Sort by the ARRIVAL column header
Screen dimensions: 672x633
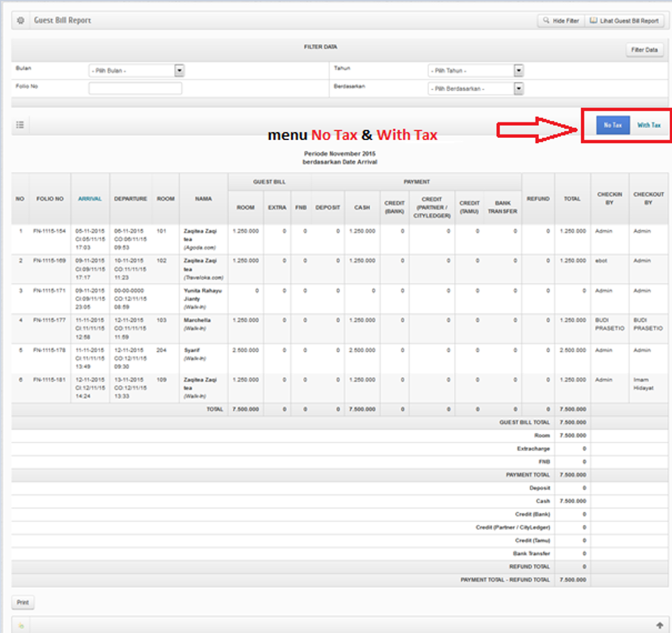coord(90,199)
